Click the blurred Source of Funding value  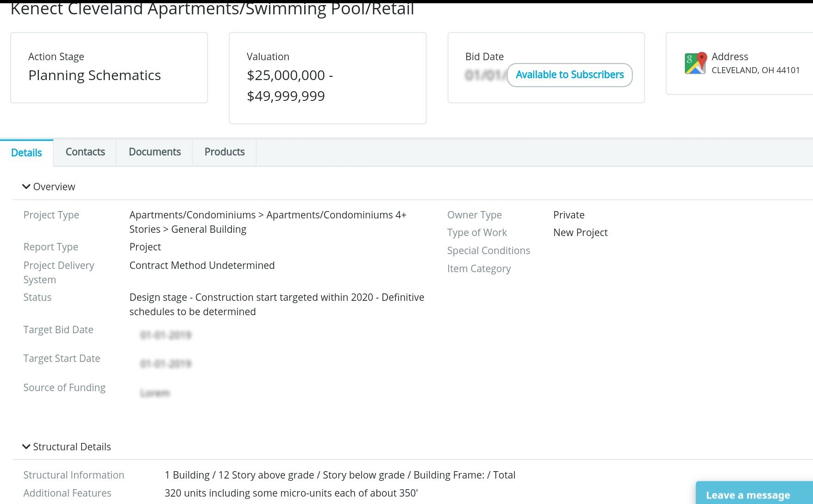click(155, 393)
